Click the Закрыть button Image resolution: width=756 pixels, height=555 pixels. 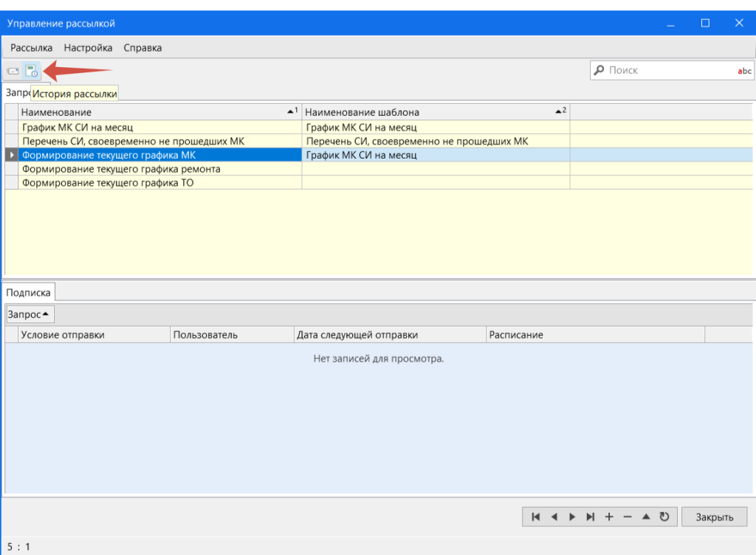pyautogui.click(x=714, y=517)
